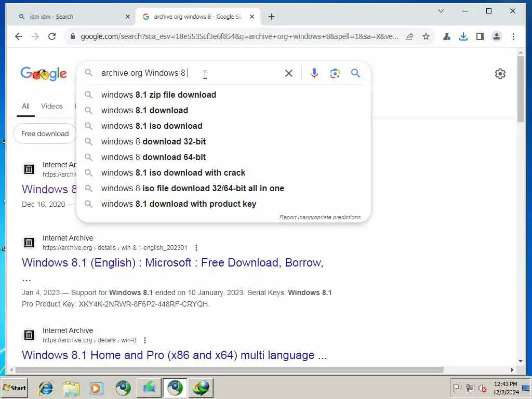Choose suggestion iso file download 32/64-bit all in one

(224, 188)
